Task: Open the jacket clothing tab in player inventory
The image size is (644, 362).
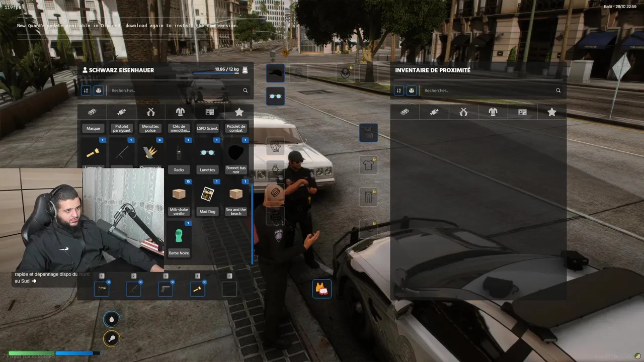Action: [180, 112]
